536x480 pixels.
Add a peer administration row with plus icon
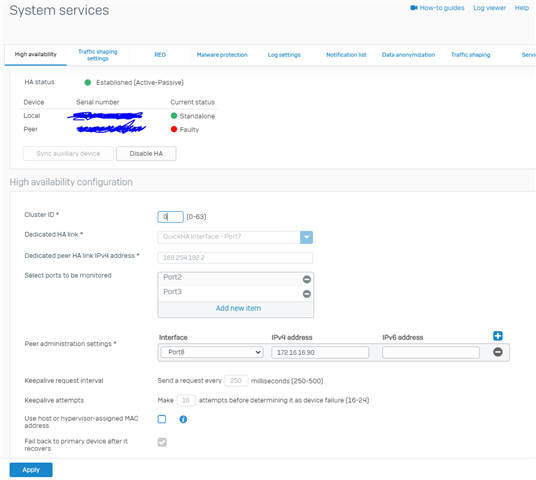click(498, 336)
